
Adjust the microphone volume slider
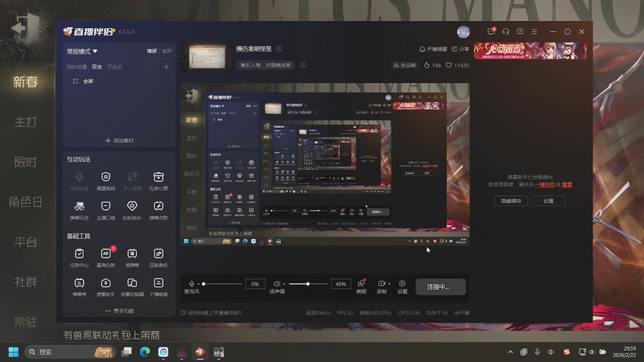click(x=222, y=284)
